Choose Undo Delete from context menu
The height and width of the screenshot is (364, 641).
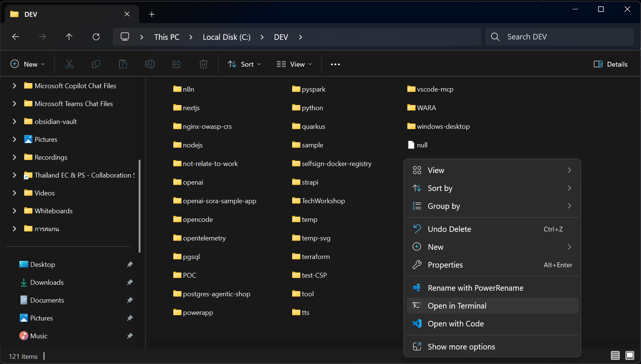pyautogui.click(x=492, y=229)
